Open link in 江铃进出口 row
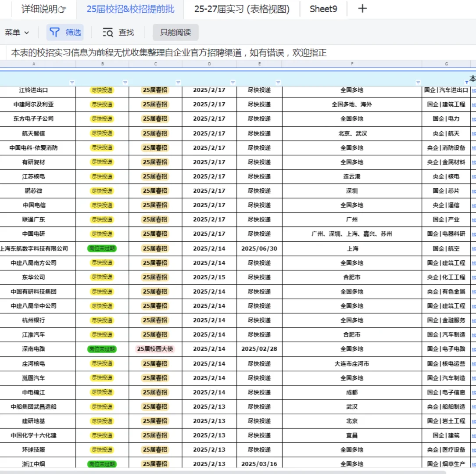Image resolution: width=476 pixels, height=474 pixels. click(473, 90)
